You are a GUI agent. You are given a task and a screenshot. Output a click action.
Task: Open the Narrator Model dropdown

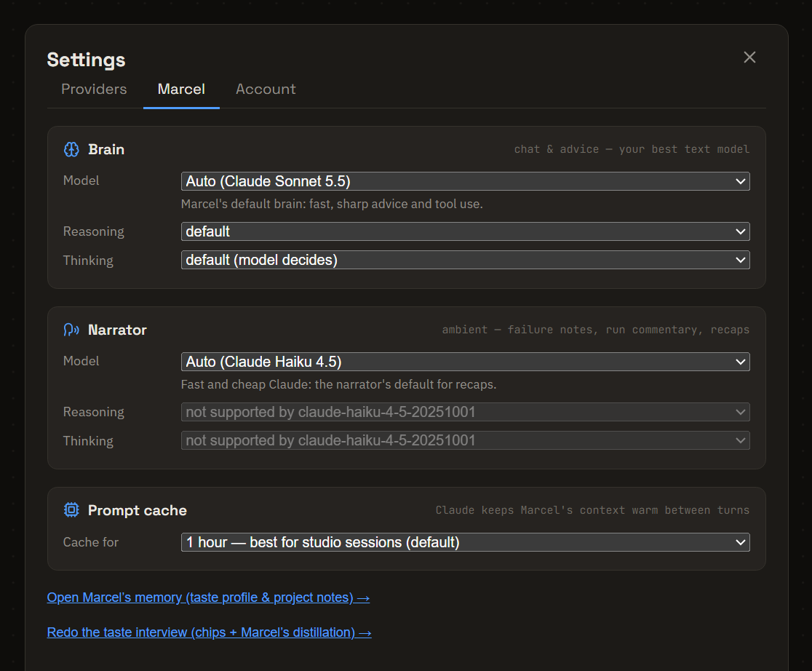click(465, 362)
